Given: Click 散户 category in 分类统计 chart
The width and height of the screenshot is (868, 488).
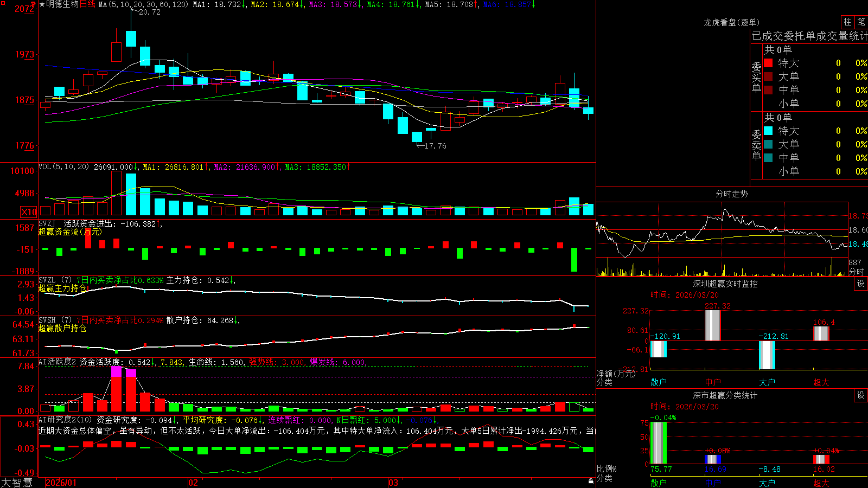Looking at the screenshot, I should click(x=659, y=483).
